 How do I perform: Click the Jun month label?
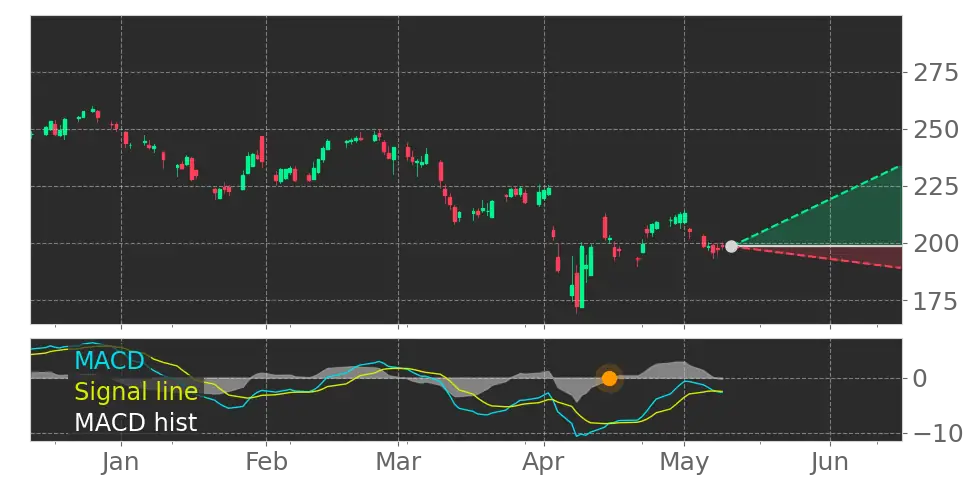click(830, 462)
